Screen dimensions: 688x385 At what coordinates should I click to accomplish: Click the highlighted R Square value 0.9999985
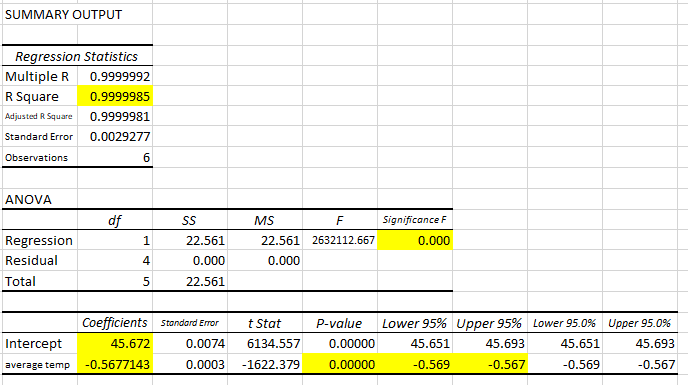(x=115, y=96)
